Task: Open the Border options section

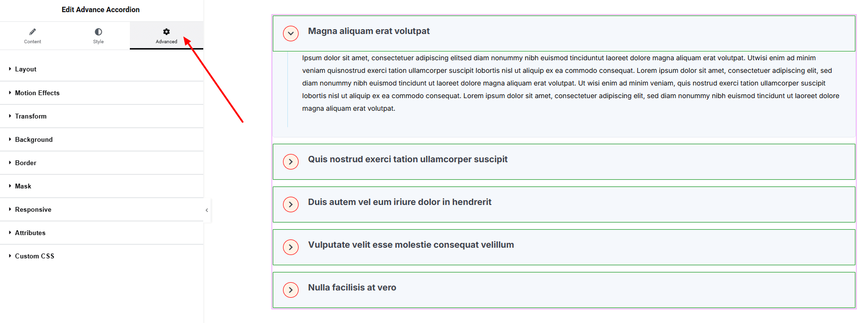Action: pos(26,163)
